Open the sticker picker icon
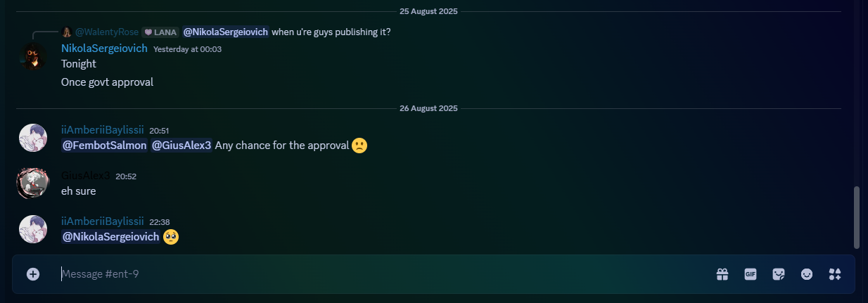Viewport: 868px width, 303px height. [x=779, y=274]
